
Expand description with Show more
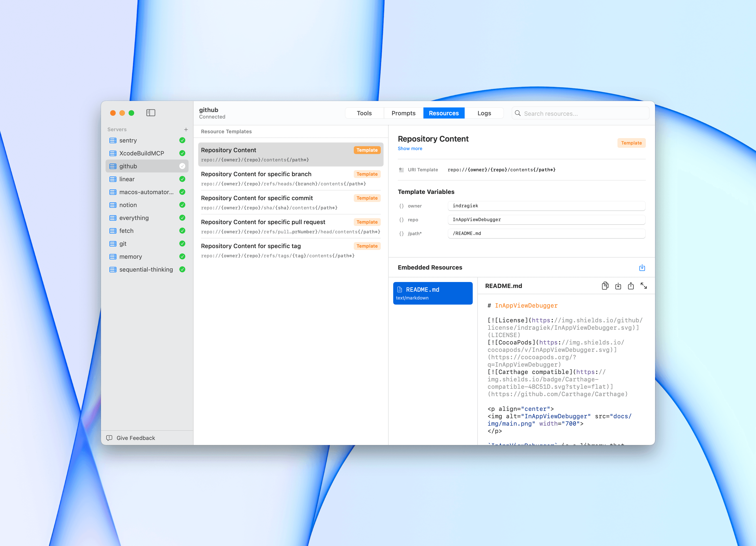(x=410, y=148)
